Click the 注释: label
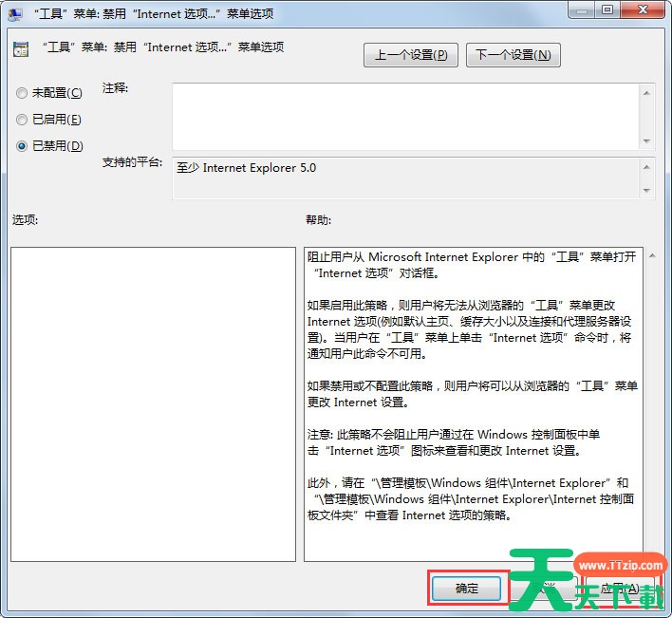Image resolution: width=672 pixels, height=618 pixels. tap(115, 88)
